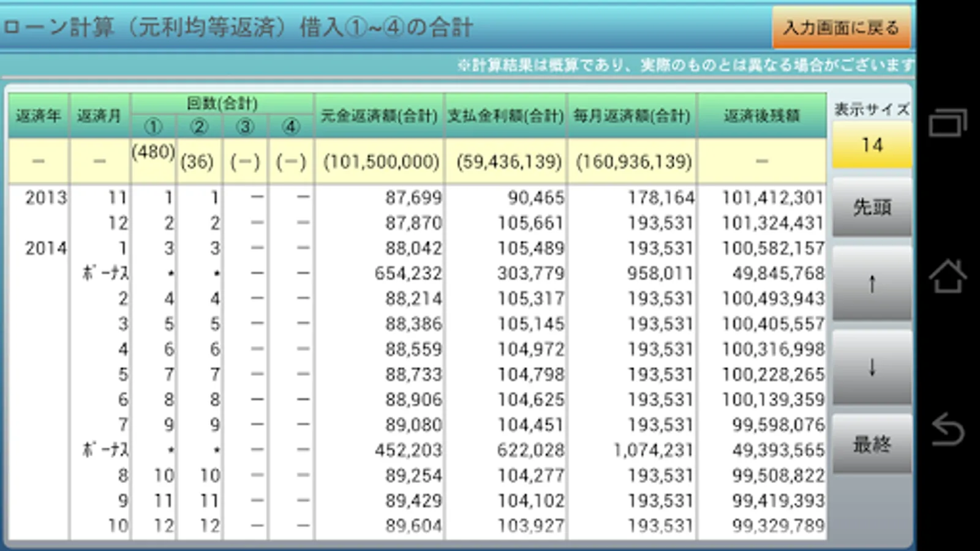Open the display size 14 selector
Viewport: 980px width, 551px height.
coord(872,145)
